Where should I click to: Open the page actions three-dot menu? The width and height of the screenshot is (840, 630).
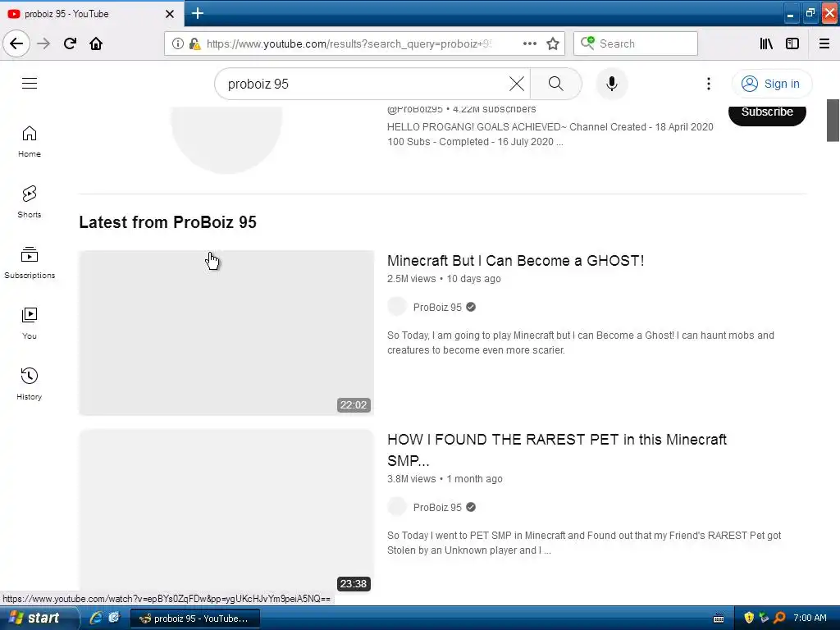point(529,43)
